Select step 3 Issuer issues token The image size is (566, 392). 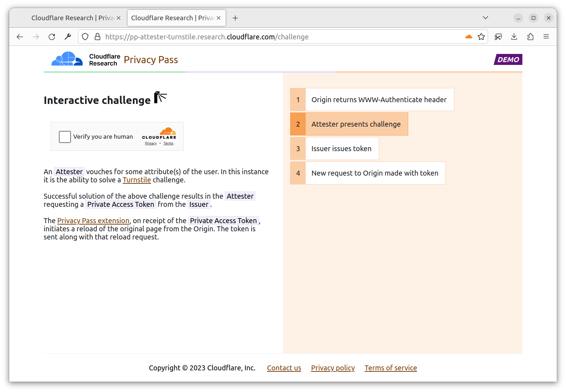click(x=334, y=149)
